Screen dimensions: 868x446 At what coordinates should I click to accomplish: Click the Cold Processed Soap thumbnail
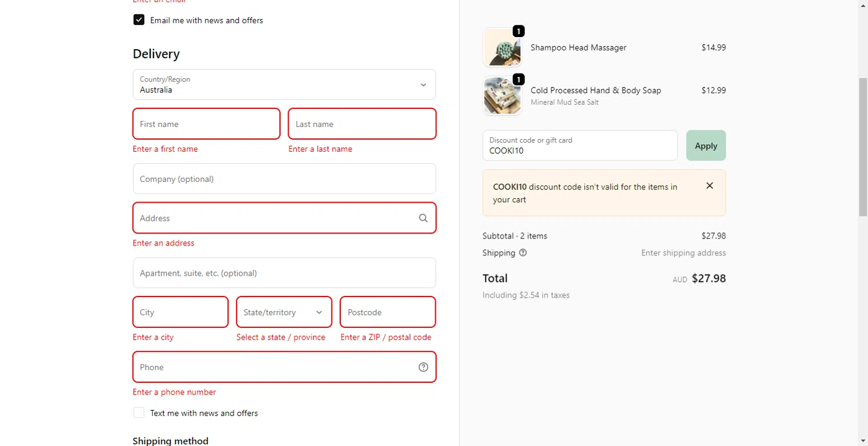click(x=502, y=96)
